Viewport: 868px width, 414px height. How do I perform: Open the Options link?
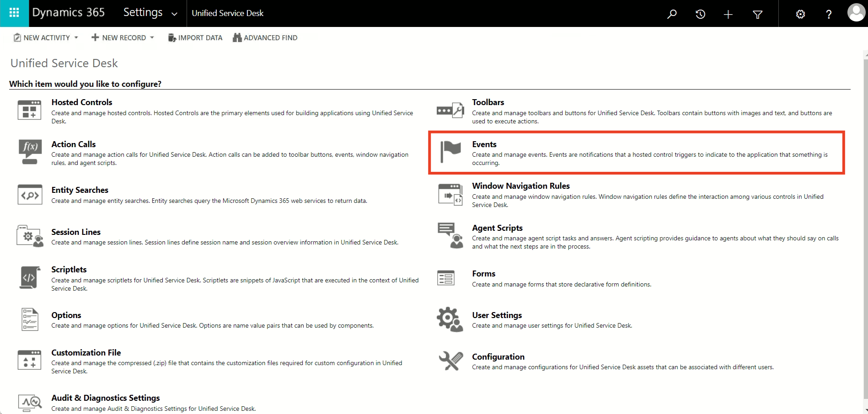(66, 315)
